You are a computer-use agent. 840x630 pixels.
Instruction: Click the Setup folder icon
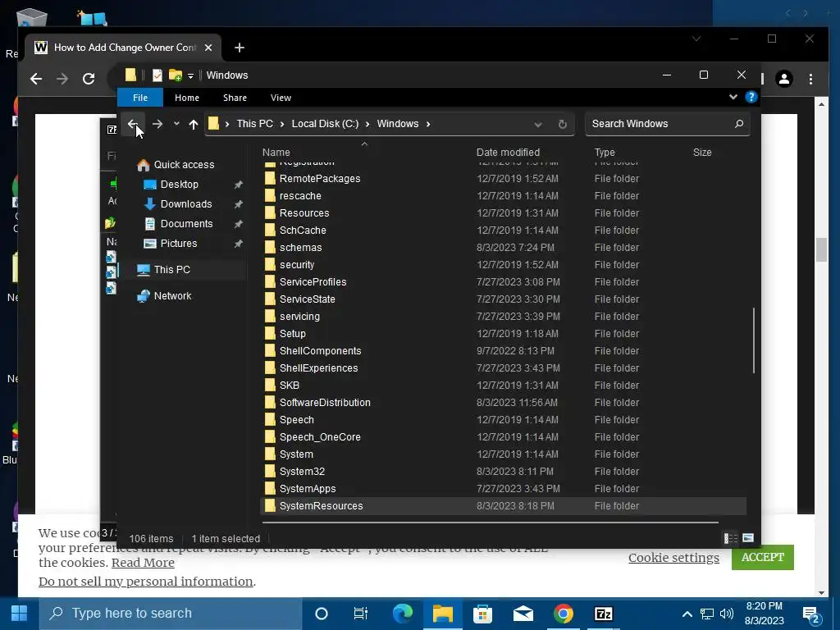click(x=270, y=333)
